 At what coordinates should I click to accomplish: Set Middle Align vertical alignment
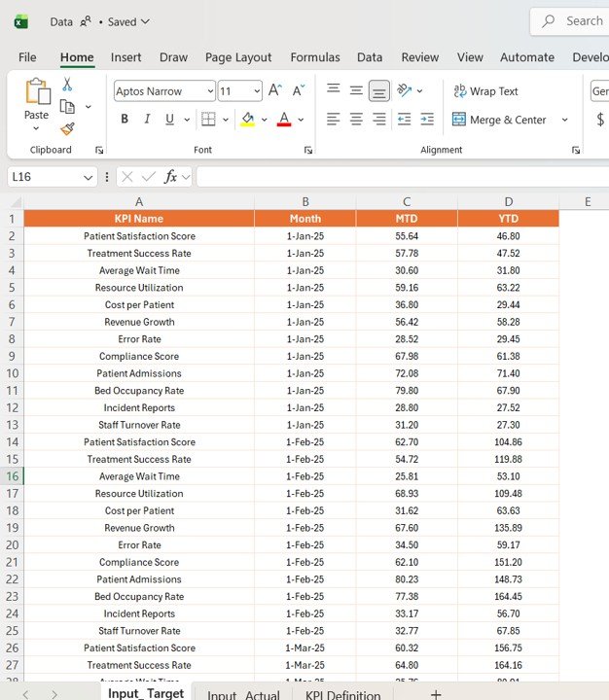[x=356, y=90]
